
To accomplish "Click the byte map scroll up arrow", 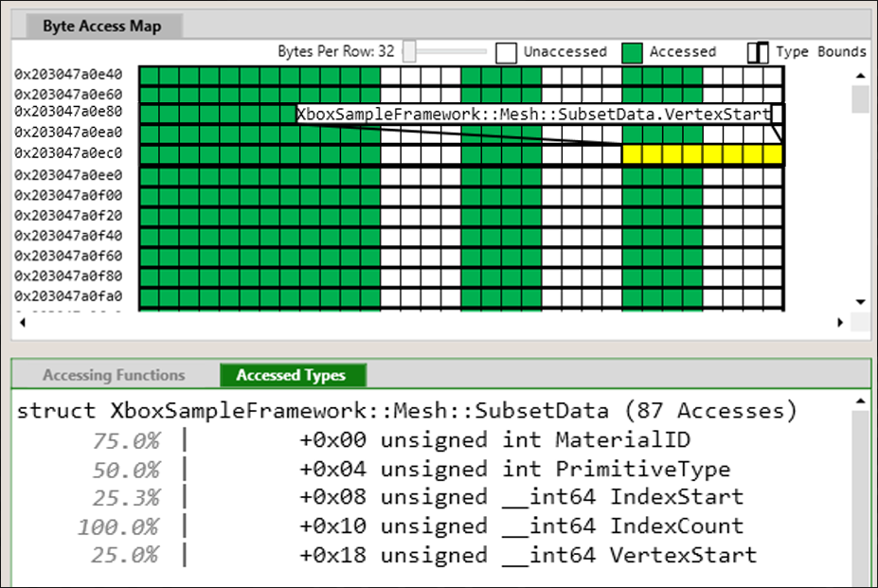I will pyautogui.click(x=860, y=76).
